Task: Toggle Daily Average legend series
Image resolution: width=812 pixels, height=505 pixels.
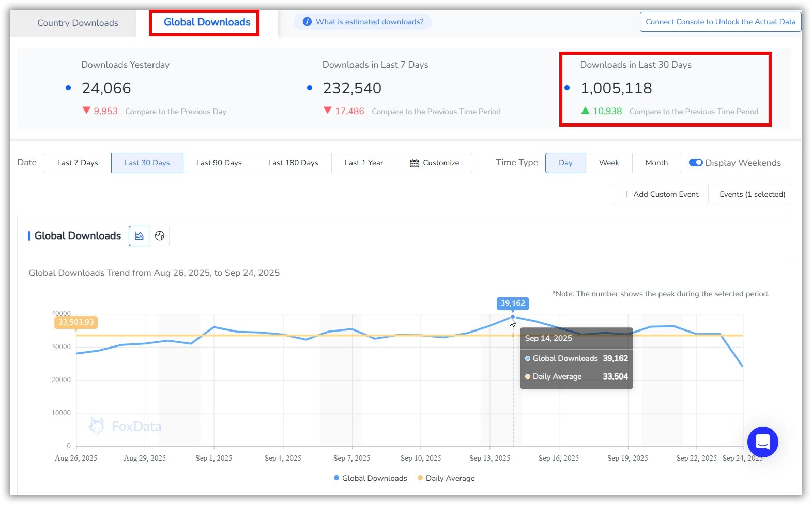Action: click(x=446, y=478)
